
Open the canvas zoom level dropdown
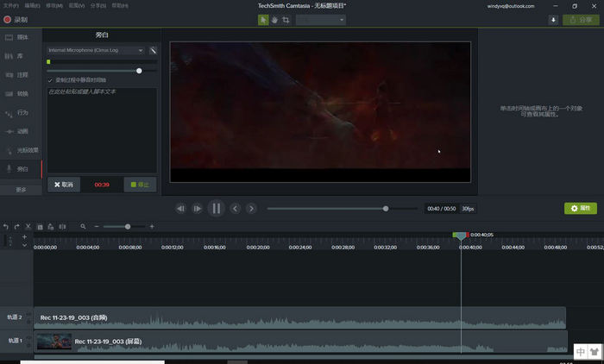click(x=320, y=20)
